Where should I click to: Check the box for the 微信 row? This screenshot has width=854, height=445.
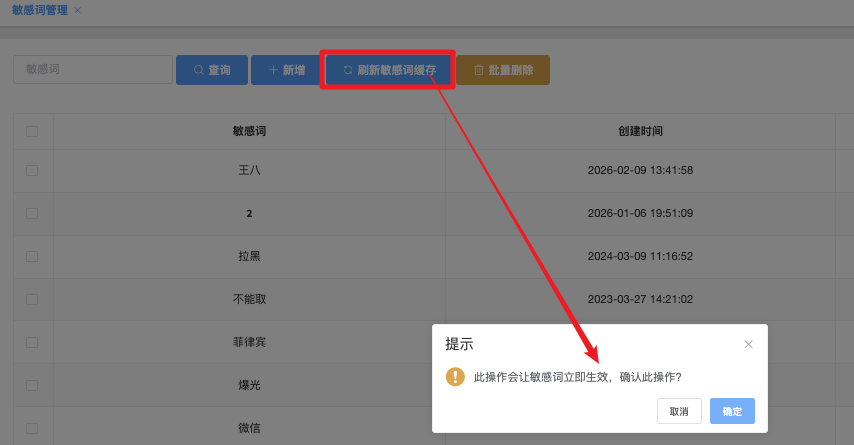pyautogui.click(x=32, y=428)
